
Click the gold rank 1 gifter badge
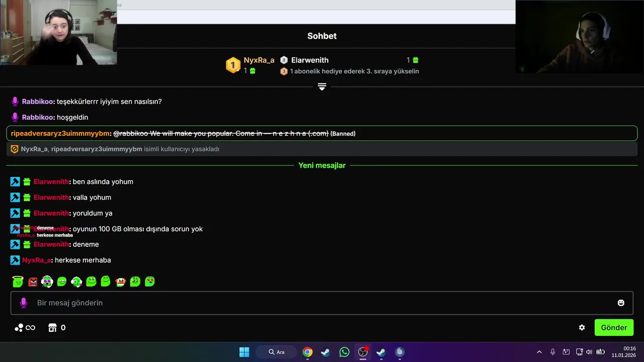coord(233,65)
